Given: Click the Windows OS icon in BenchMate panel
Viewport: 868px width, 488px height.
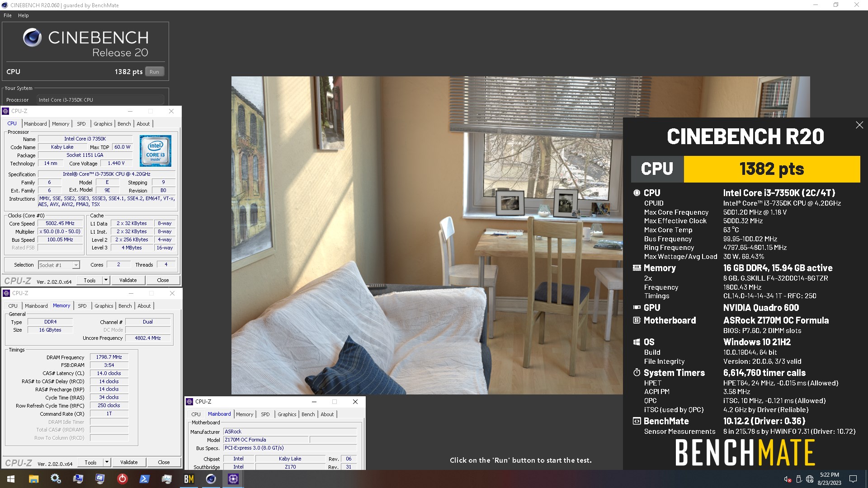Looking at the screenshot, I should (x=637, y=342).
